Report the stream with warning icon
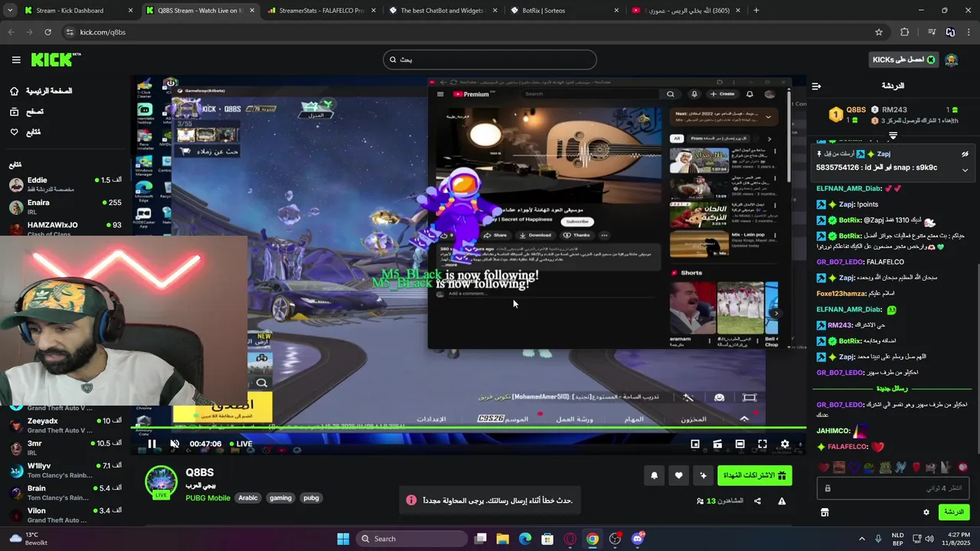The image size is (980, 551). point(782,501)
